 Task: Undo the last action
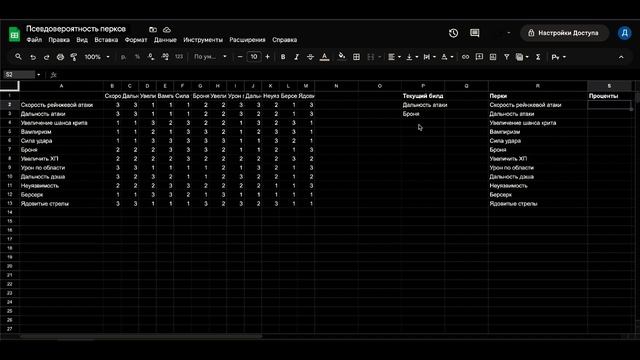33,57
